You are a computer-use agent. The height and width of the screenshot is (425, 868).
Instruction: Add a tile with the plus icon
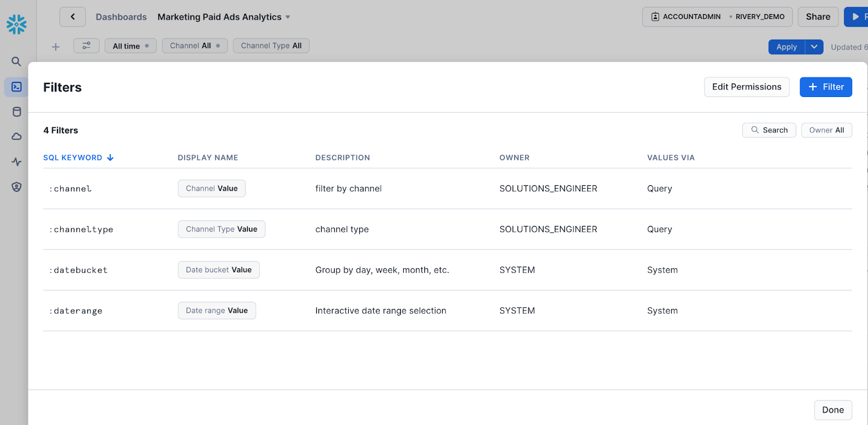pyautogui.click(x=55, y=47)
